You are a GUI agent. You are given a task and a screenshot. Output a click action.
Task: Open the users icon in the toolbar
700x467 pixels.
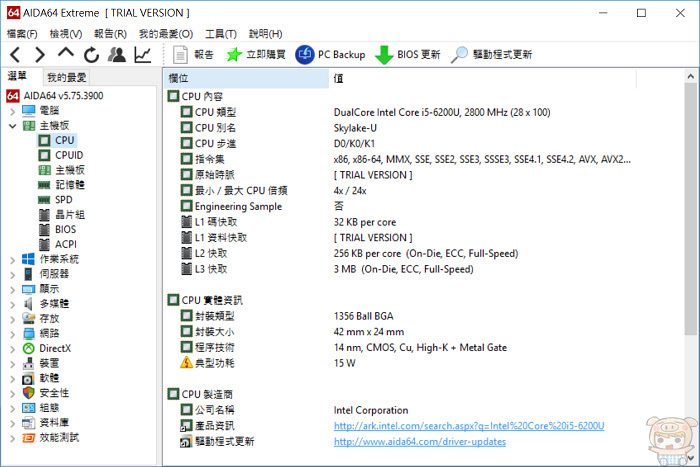(x=117, y=54)
